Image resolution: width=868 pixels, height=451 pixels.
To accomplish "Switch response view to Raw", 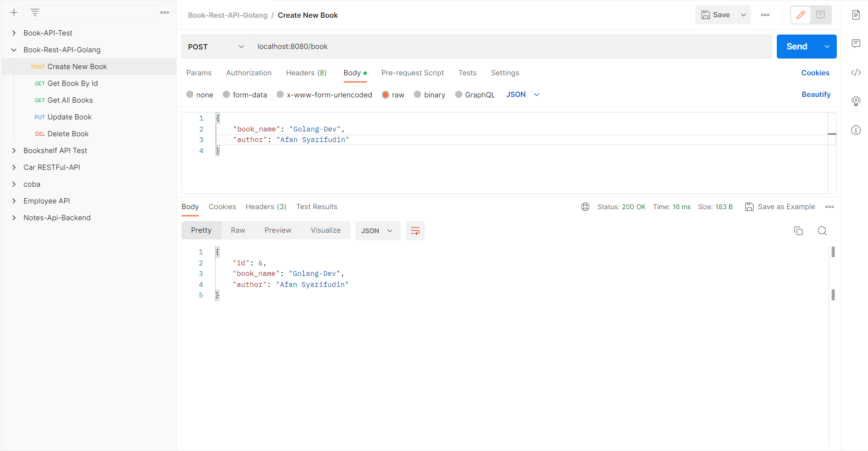I will point(238,230).
